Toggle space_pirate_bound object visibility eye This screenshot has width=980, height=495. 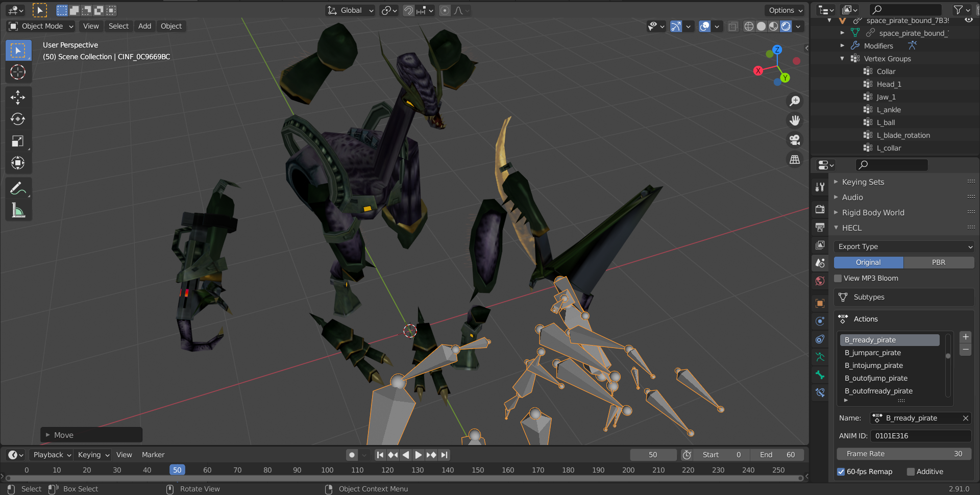point(969,20)
